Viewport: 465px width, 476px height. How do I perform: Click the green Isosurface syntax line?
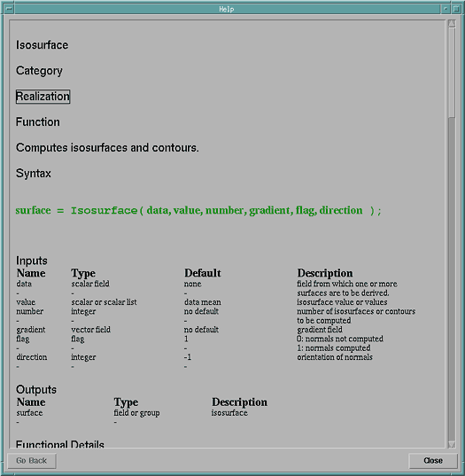point(198,210)
